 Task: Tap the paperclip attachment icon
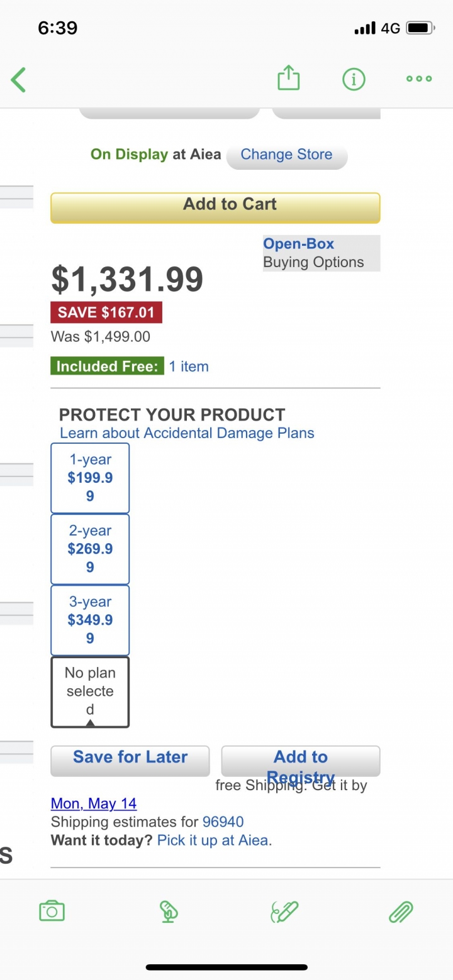[401, 911]
